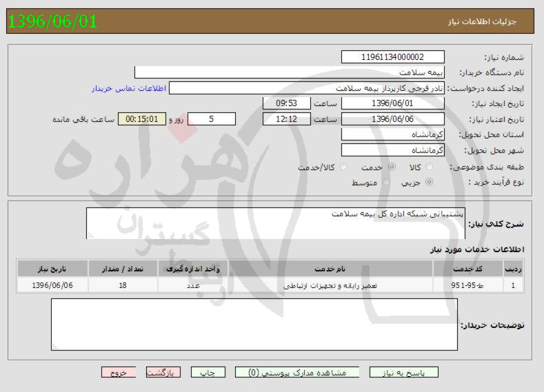This screenshot has width=544, height=392.
Task: Select the خدمت radio option
Action: click(392, 167)
